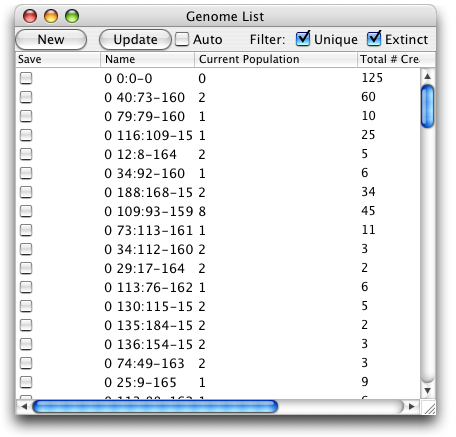Click vertical scrollbar up arrow

pos(427,76)
